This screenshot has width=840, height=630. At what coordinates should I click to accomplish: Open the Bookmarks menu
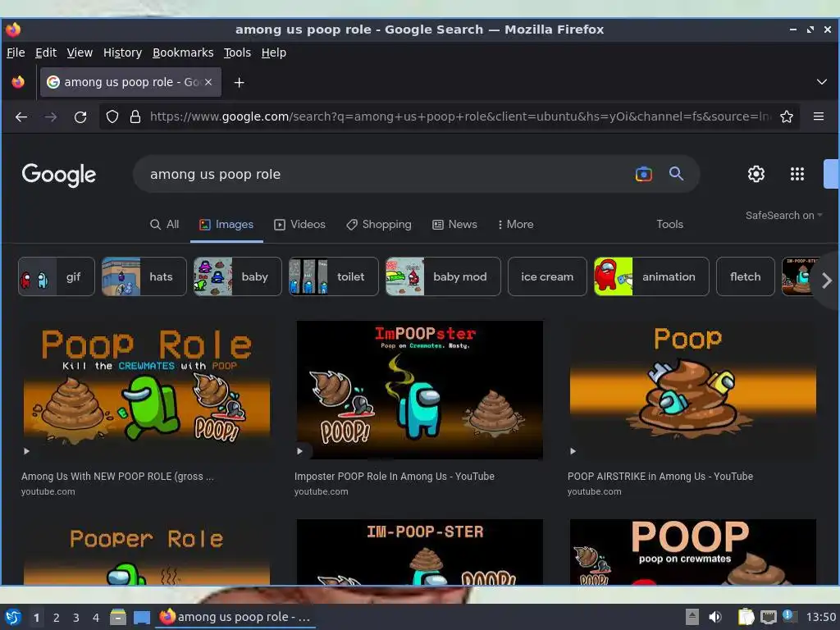183,52
